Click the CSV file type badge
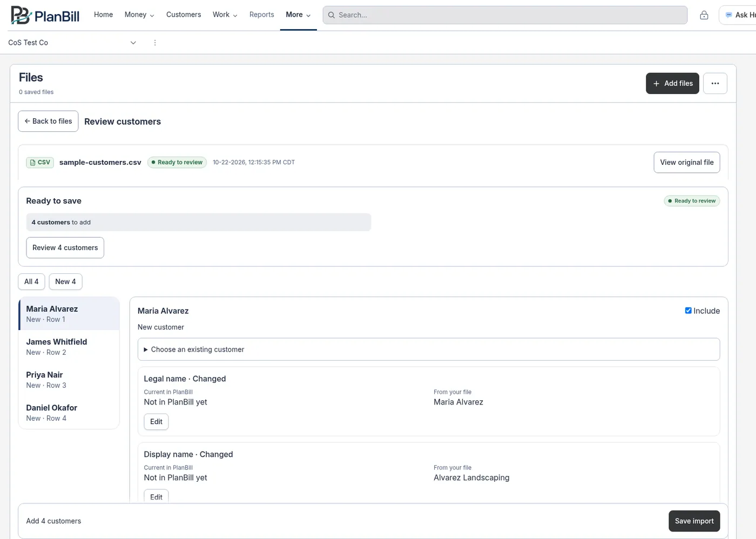This screenshot has height=539, width=756. 40,162
